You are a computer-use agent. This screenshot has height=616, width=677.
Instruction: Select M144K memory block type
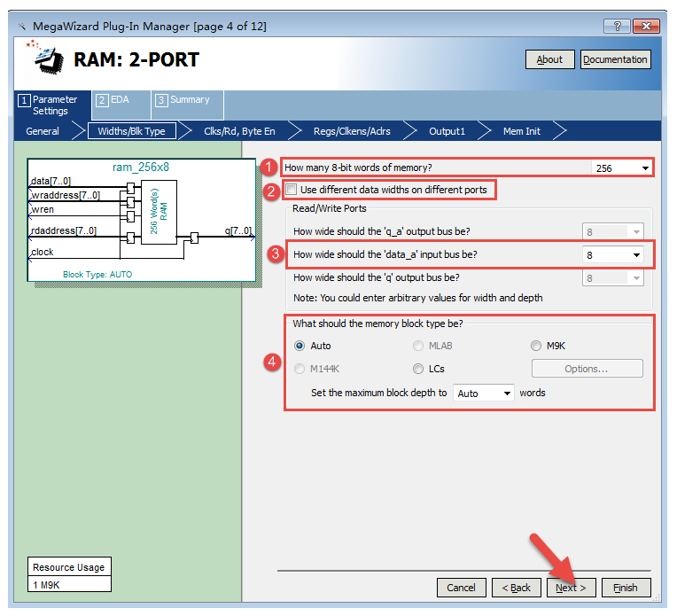click(x=300, y=369)
